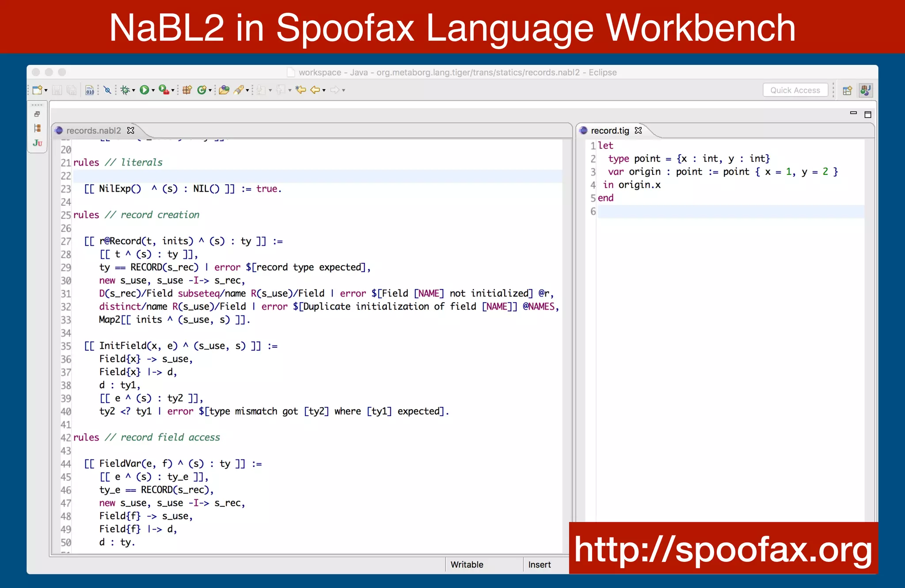
Task: Click the Insert mode status bar field
Action: pyautogui.click(x=540, y=565)
